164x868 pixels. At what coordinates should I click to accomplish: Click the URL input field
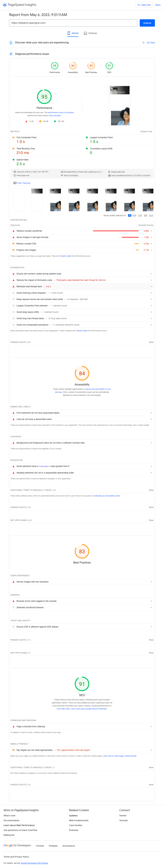(x=73, y=23)
